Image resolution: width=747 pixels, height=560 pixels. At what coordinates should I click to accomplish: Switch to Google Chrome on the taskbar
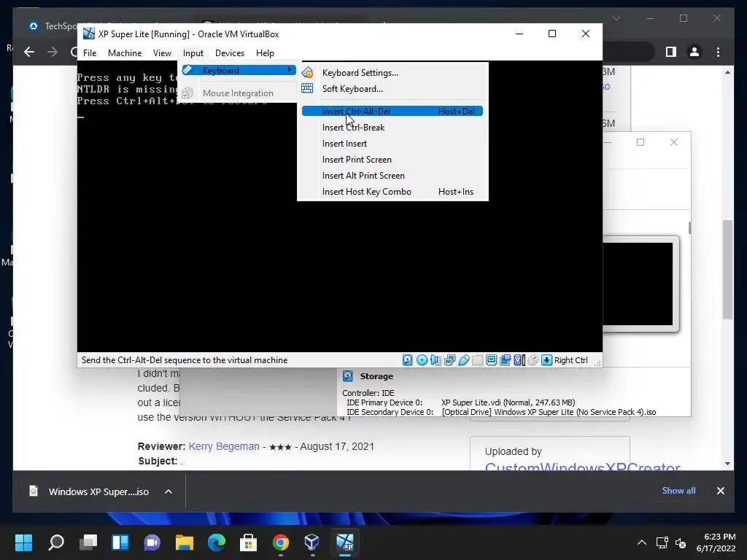click(281, 542)
